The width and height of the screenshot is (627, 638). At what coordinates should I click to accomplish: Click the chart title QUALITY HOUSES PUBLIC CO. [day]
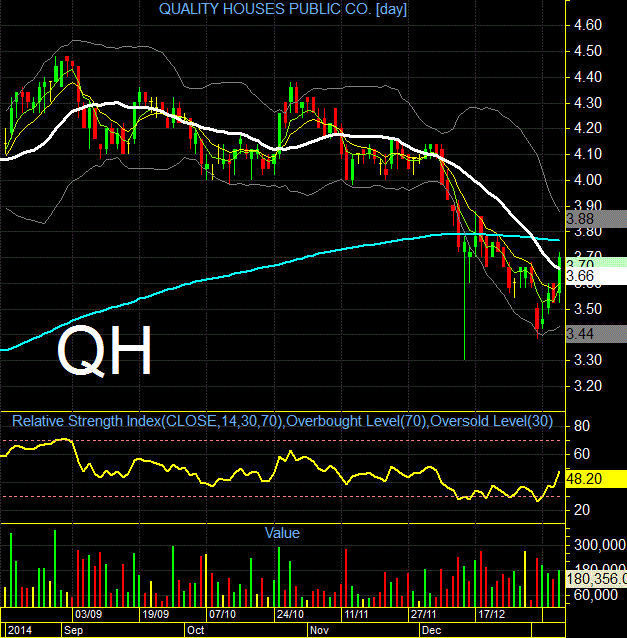[x=282, y=9]
